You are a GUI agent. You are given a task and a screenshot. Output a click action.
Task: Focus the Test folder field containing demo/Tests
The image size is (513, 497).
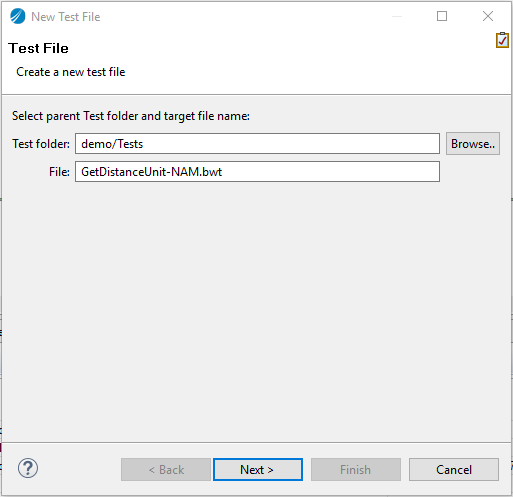257,144
